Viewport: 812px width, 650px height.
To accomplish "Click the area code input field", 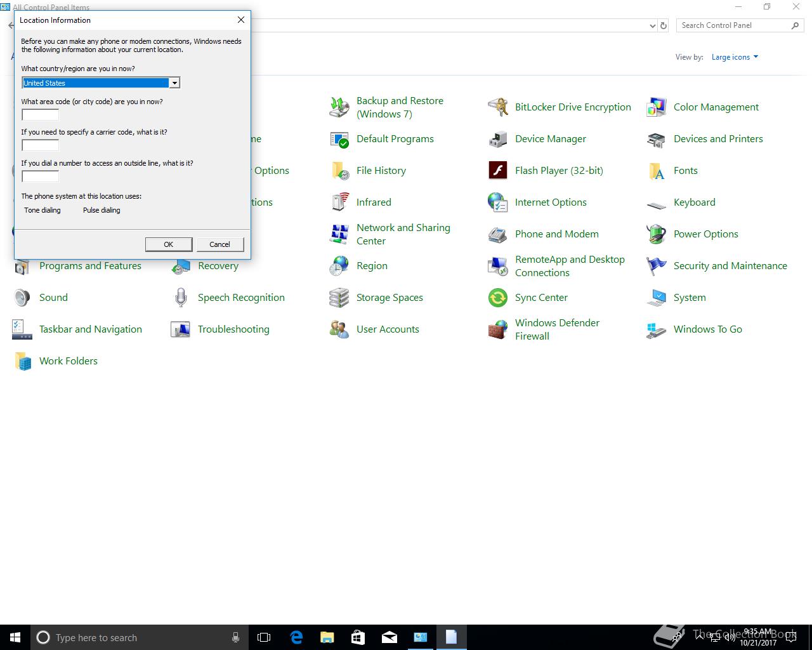I will [41, 115].
